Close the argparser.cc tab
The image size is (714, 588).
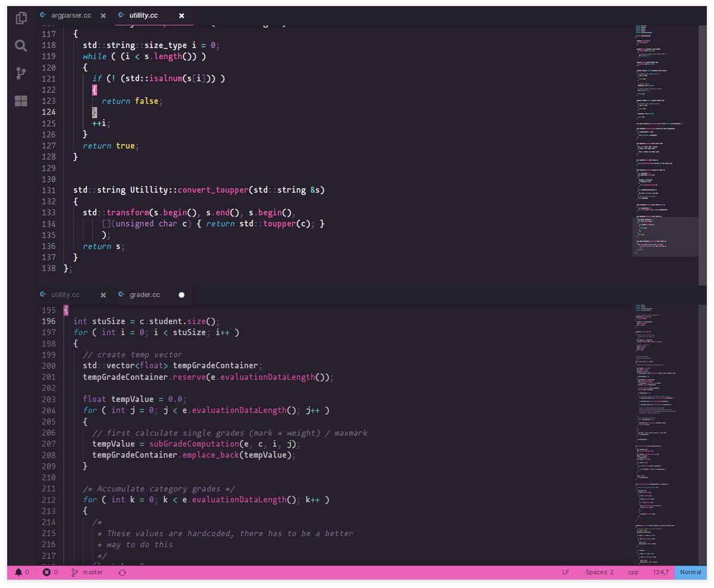click(x=104, y=15)
